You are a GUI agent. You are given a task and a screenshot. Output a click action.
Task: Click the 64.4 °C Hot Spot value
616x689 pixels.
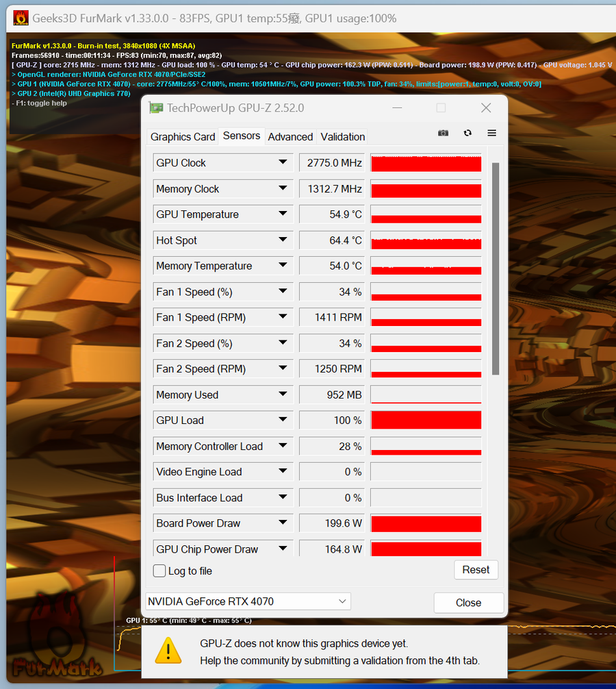click(333, 240)
